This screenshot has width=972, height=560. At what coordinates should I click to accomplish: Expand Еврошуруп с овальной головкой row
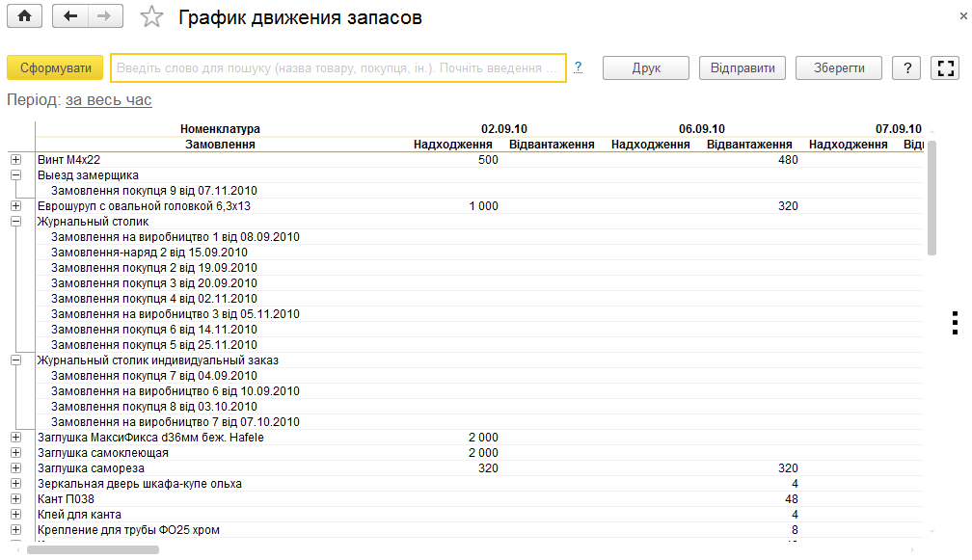pyautogui.click(x=16, y=205)
